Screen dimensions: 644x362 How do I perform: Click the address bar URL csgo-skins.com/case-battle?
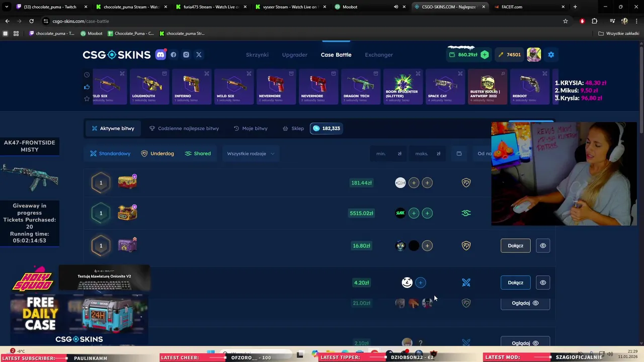tap(80, 21)
